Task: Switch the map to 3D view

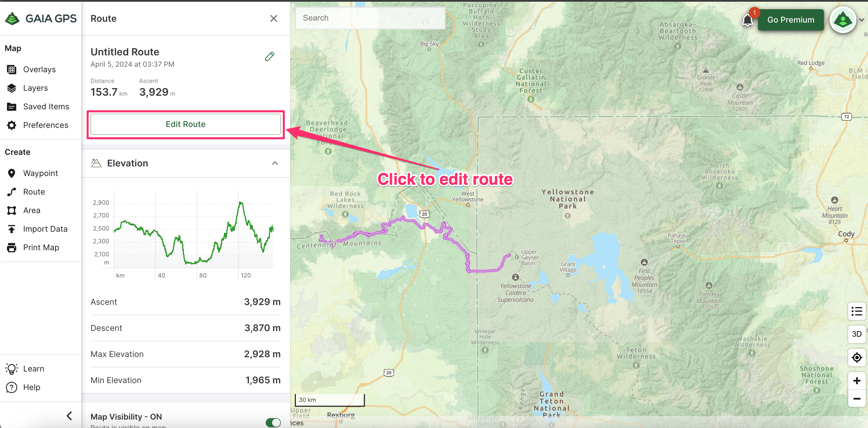Action: pyautogui.click(x=857, y=334)
